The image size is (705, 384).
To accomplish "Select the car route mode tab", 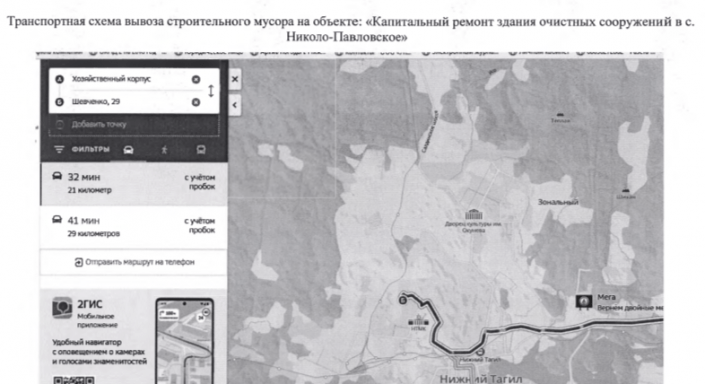I will click(x=129, y=150).
